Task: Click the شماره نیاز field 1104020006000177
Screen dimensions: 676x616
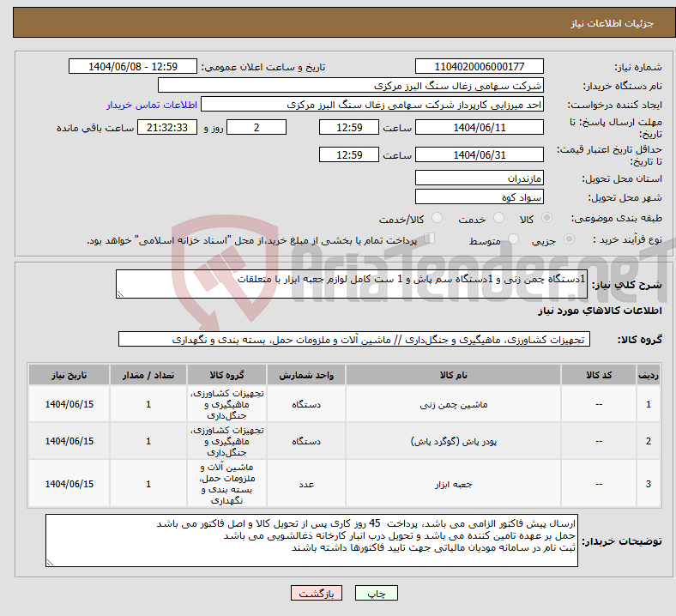Action: [479, 66]
